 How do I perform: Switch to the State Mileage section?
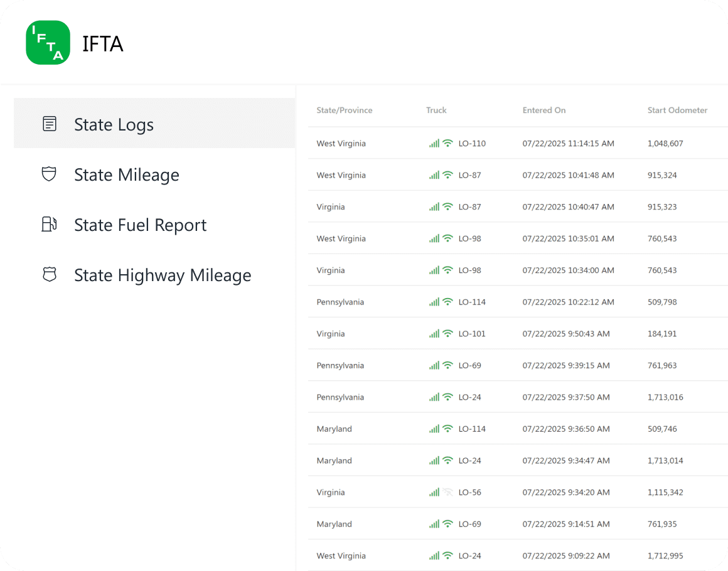[x=127, y=174]
